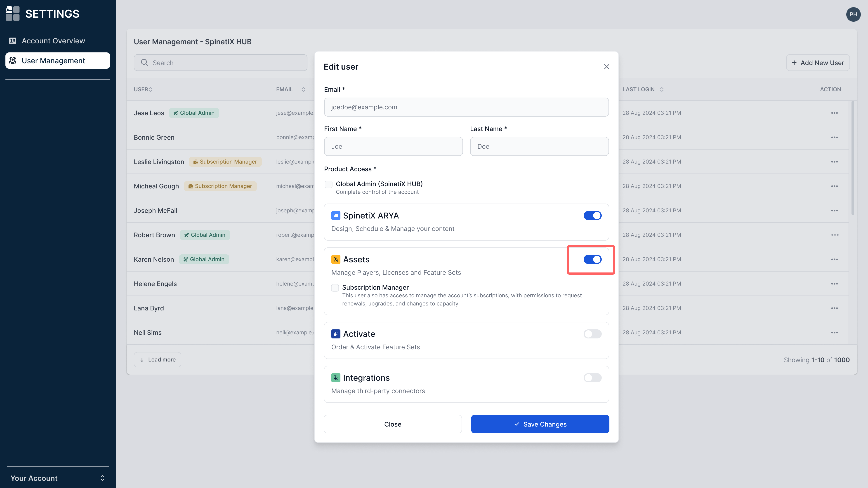Open actions menu for Leslie Livingston row
Viewport: 868px width, 488px height.
tap(834, 162)
